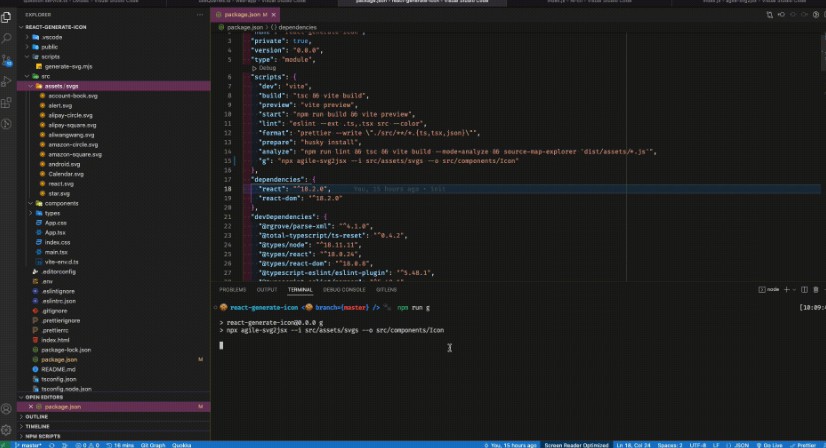This screenshot has height=448, width=826.
Task: Select the Terminal panel tab
Action: pyautogui.click(x=300, y=289)
